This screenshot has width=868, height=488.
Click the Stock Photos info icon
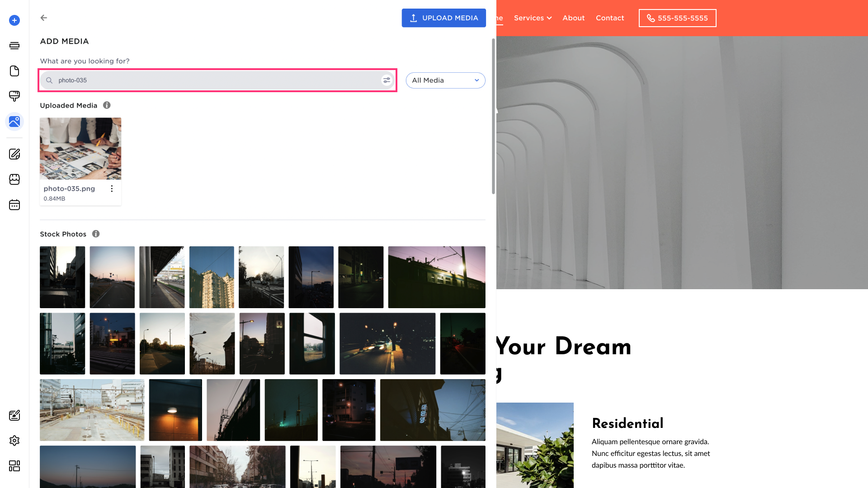tap(96, 234)
